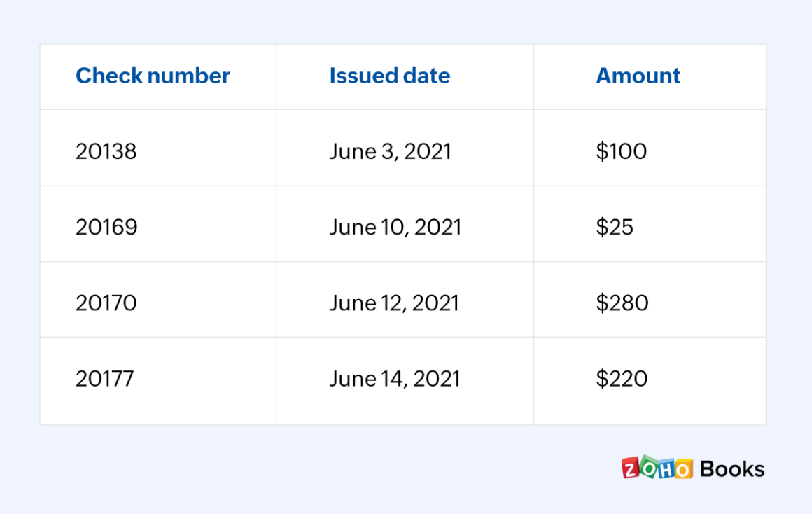This screenshot has width=812, height=514.
Task: Select the Issued date column header
Action: coord(390,76)
